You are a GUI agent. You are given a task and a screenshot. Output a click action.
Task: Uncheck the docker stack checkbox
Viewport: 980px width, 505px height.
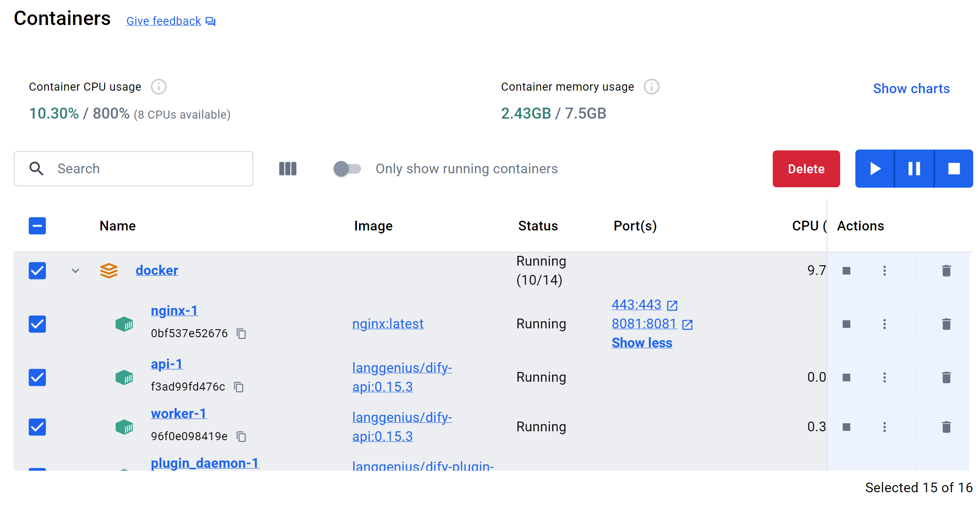click(x=37, y=271)
